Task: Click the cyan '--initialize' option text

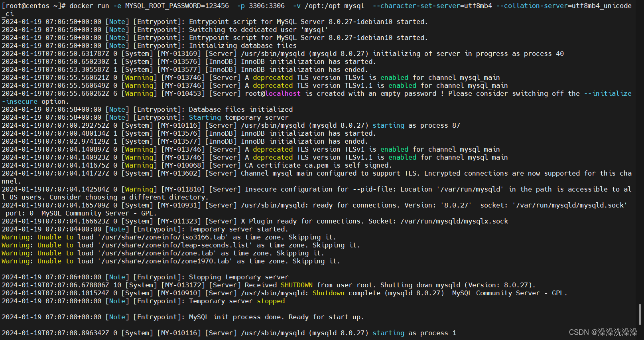Action: click(x=608, y=93)
